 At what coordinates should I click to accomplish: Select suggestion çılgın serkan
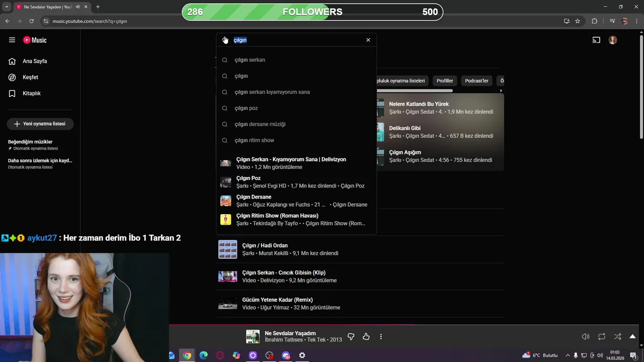pos(296,60)
